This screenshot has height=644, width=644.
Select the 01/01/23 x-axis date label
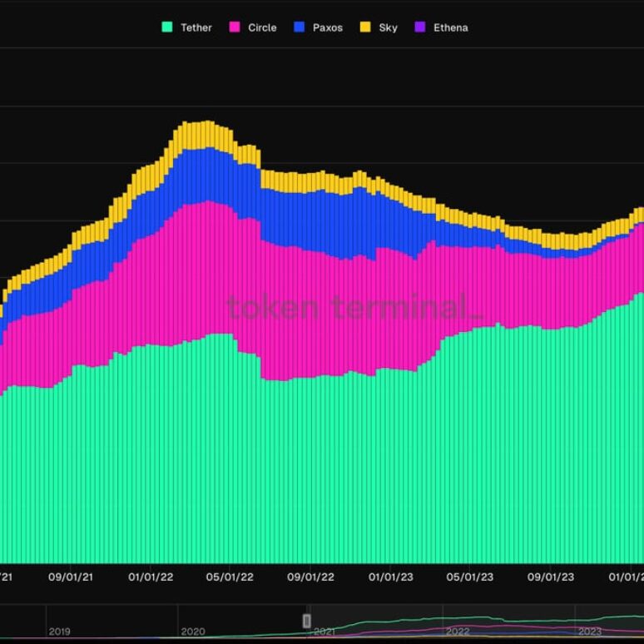(391, 577)
